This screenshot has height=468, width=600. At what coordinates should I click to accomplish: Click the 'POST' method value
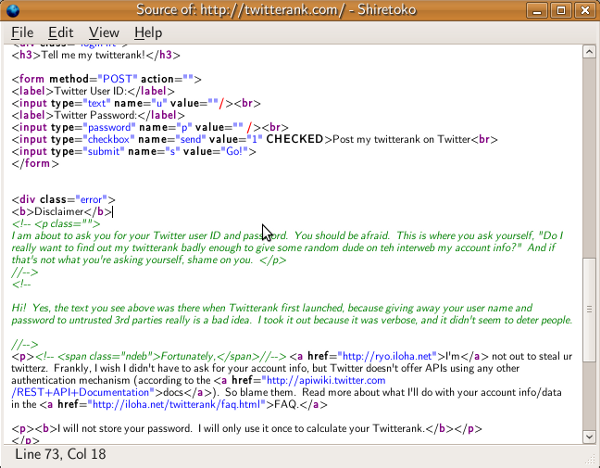tap(117, 79)
